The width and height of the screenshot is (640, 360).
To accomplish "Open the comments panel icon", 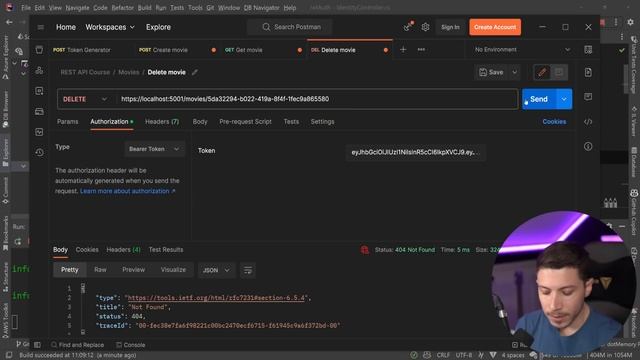I will [x=588, y=97].
